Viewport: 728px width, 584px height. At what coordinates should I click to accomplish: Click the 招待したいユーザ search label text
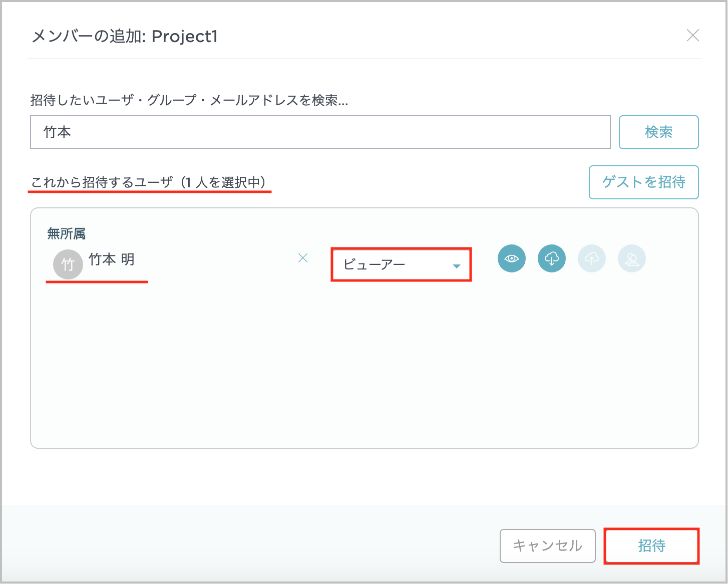click(189, 100)
